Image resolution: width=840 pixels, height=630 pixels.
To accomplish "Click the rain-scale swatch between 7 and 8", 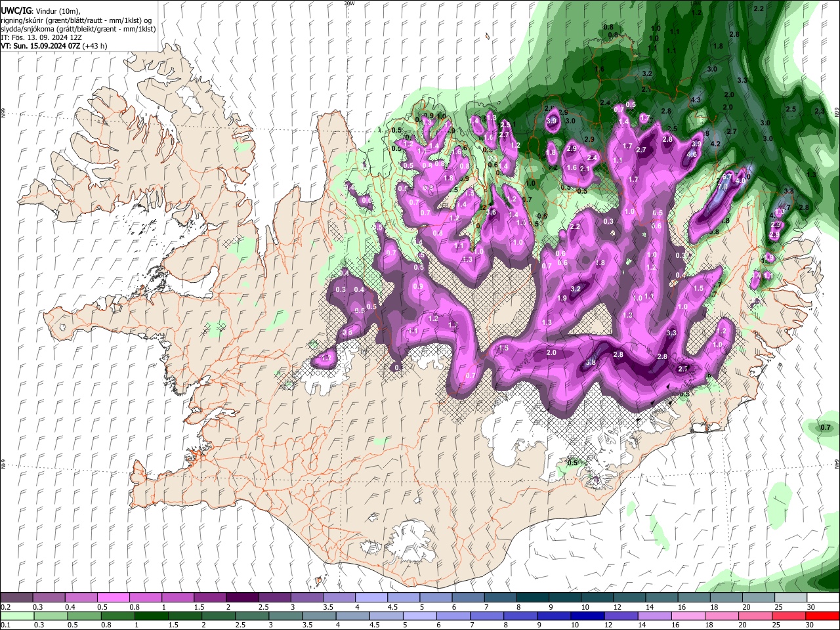I will 486,616.
